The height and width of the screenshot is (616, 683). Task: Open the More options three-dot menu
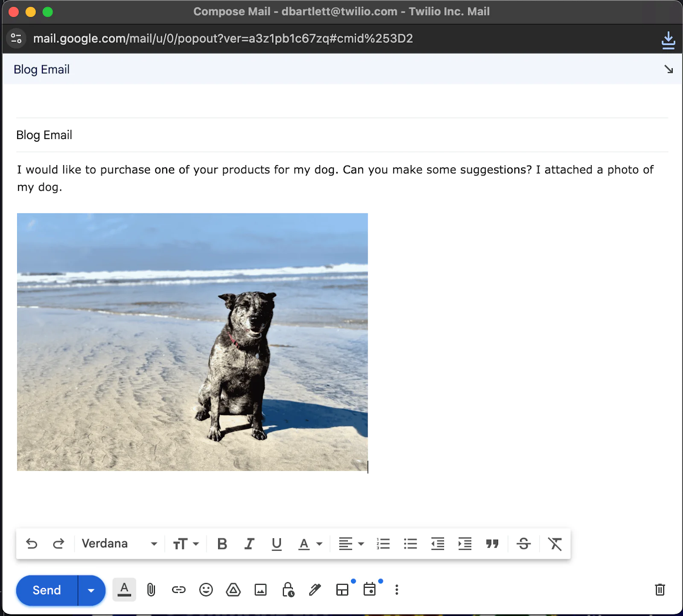click(x=396, y=590)
